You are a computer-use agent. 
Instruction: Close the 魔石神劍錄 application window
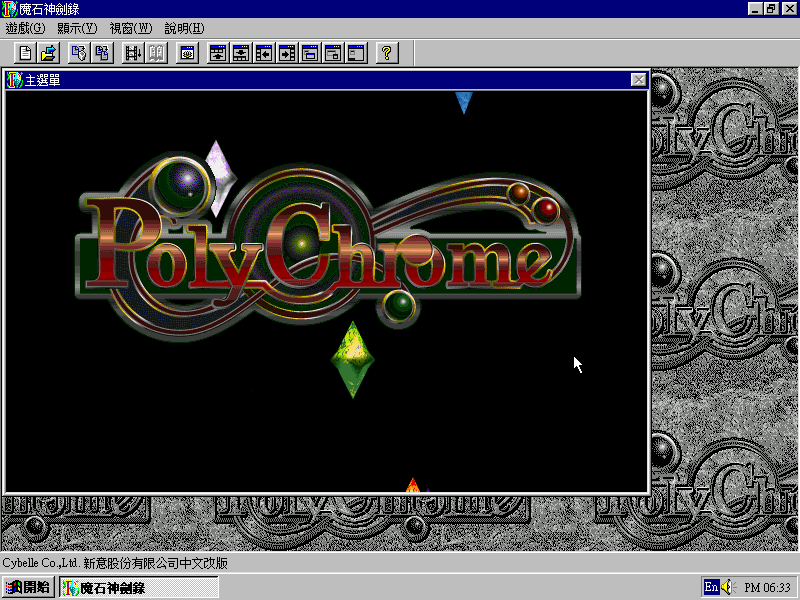(x=789, y=9)
